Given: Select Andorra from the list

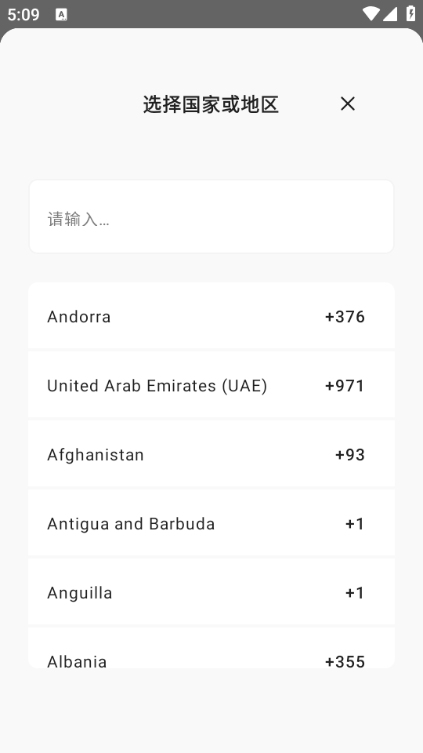Looking at the screenshot, I should pyautogui.click(x=211, y=316).
